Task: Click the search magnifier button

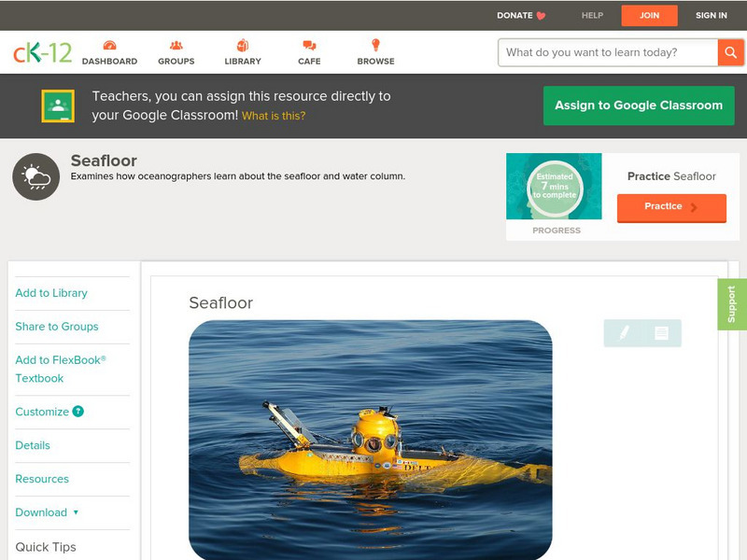Action: 730,52
